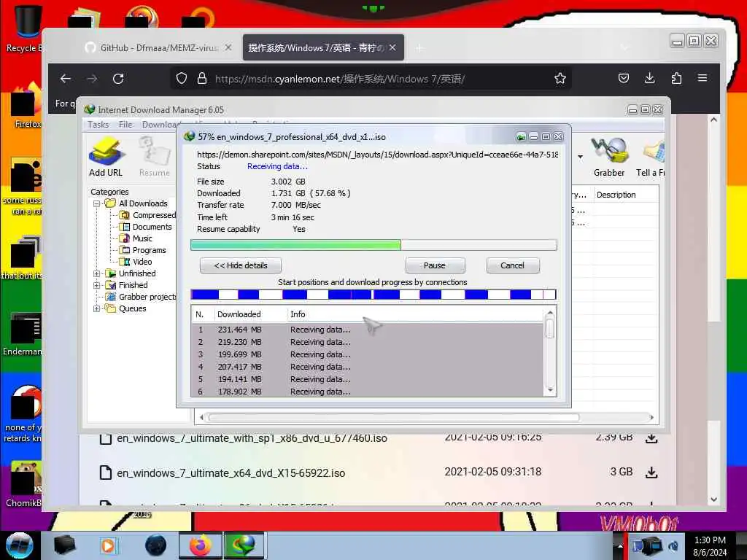Open the Firefox hamburger menu

tap(703, 78)
